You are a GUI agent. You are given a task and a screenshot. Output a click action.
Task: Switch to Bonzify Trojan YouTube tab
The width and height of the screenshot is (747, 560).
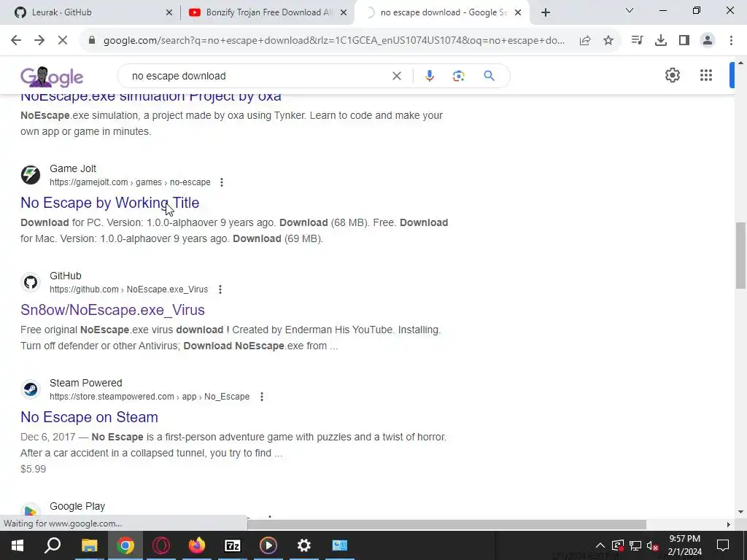267,12
